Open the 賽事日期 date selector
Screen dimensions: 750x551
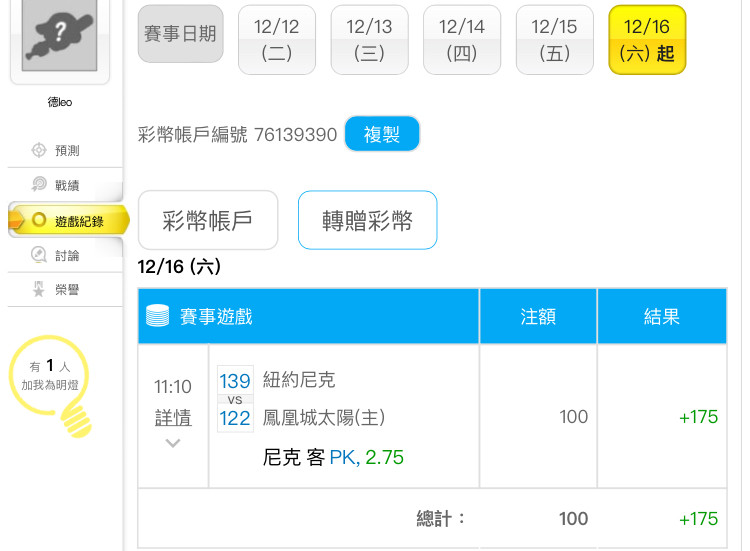pos(180,34)
